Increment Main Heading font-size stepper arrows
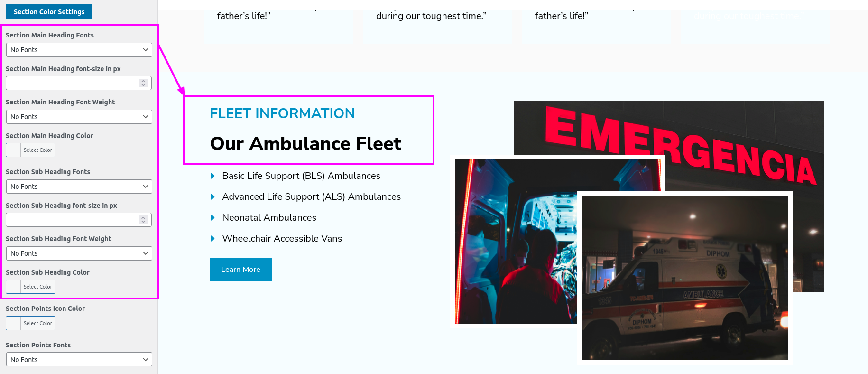The width and height of the screenshot is (868, 374). pyautogui.click(x=143, y=83)
